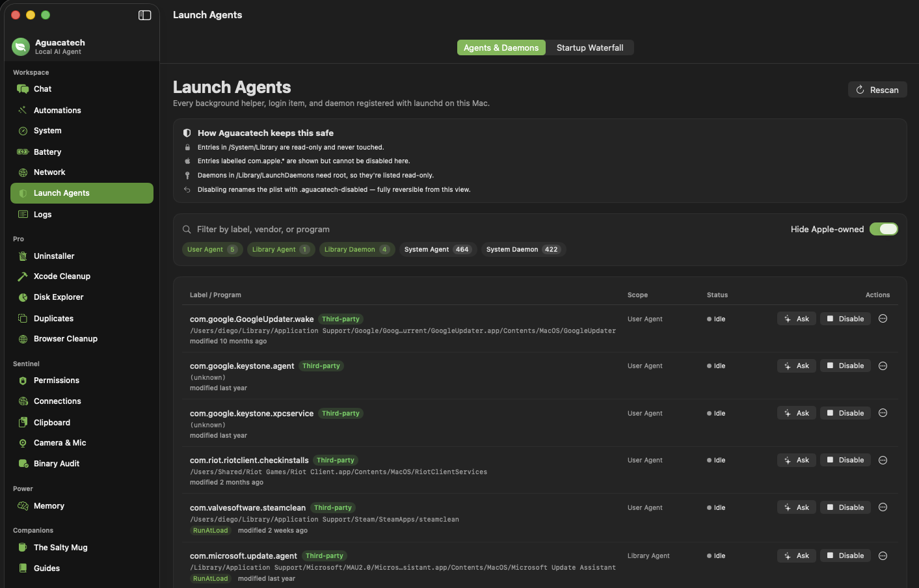Click the Label / Program column header
The image size is (919, 588).
(x=215, y=295)
